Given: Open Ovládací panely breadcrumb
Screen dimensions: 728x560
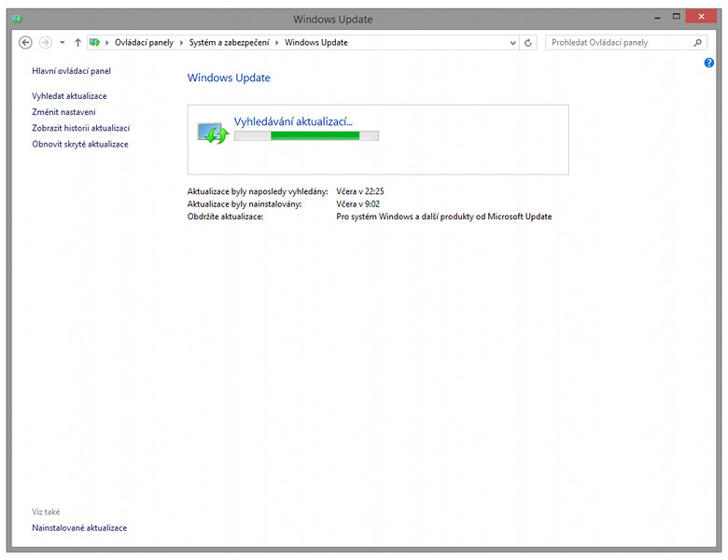Looking at the screenshot, I should click(144, 43).
